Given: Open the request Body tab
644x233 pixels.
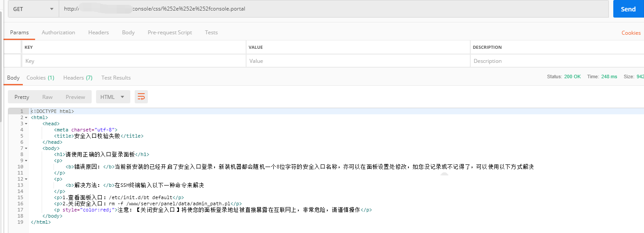Looking at the screenshot, I should (x=128, y=33).
